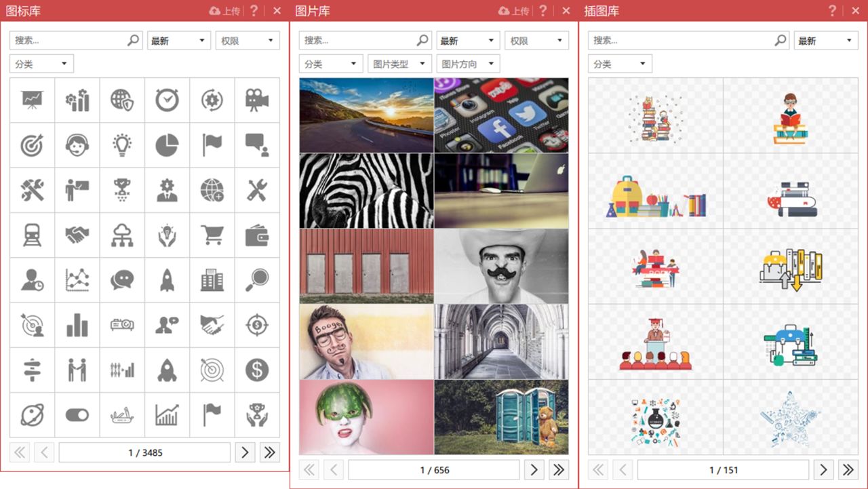Select the wallet icon

pos(257,235)
